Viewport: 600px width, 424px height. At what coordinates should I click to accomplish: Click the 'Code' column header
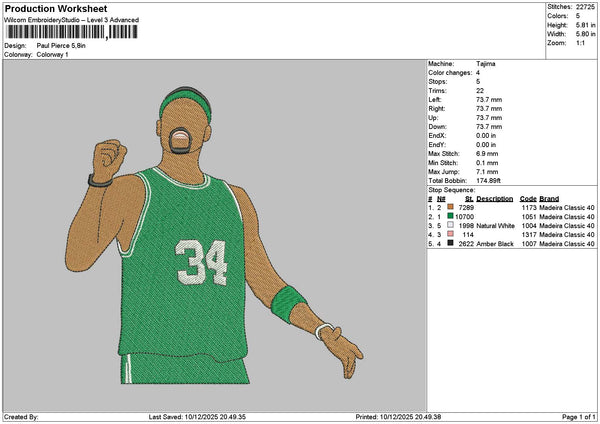(x=528, y=199)
